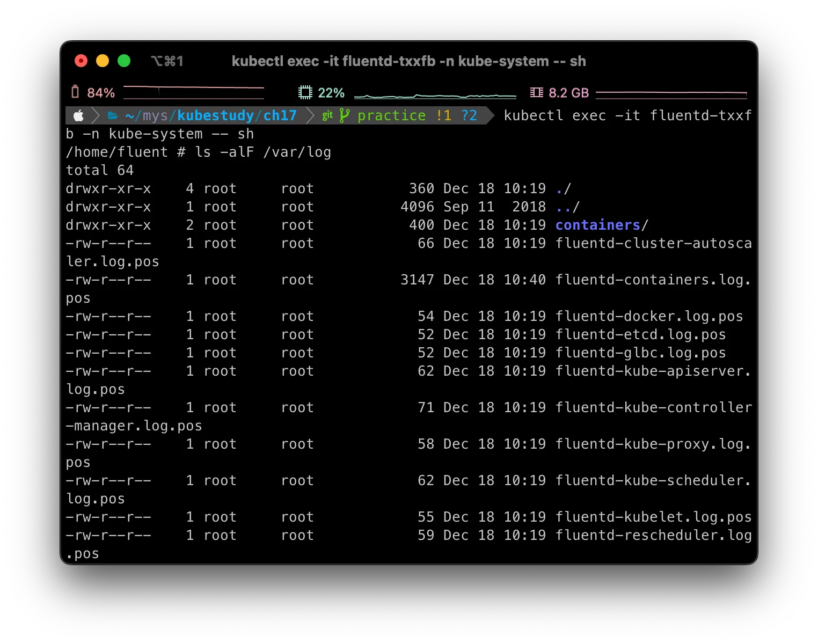Click the 'practice' branch name
The width and height of the screenshot is (818, 644).
click(392, 115)
